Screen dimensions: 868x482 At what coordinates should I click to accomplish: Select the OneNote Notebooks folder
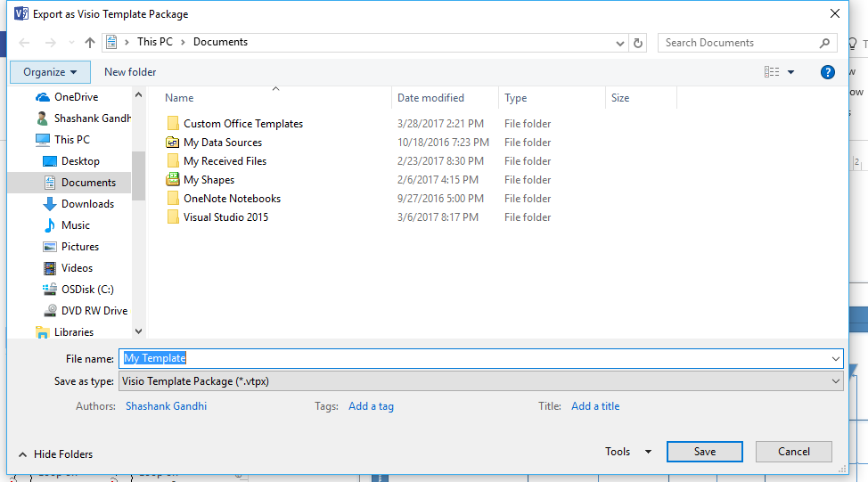(232, 198)
